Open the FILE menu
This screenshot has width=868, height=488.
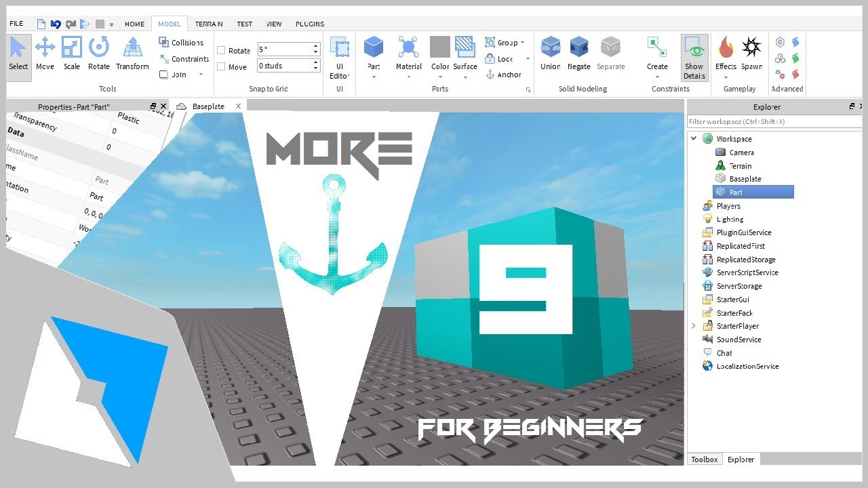coord(16,24)
